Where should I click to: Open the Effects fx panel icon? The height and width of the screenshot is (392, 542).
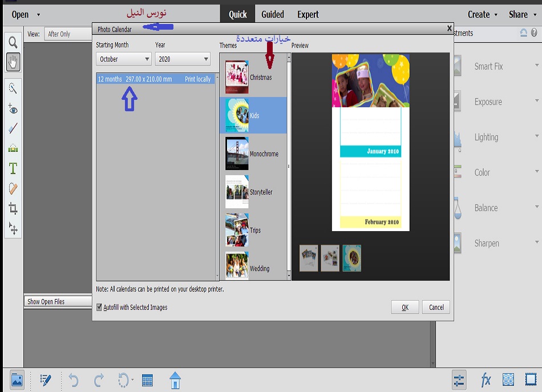click(x=486, y=380)
